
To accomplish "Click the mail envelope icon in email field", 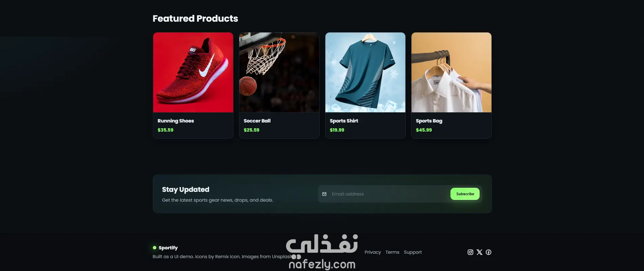I will click(x=324, y=194).
